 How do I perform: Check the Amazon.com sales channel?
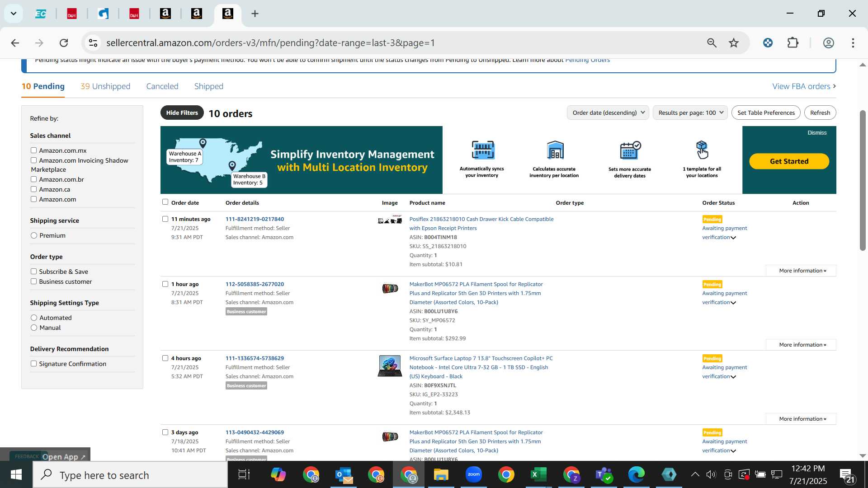point(33,199)
